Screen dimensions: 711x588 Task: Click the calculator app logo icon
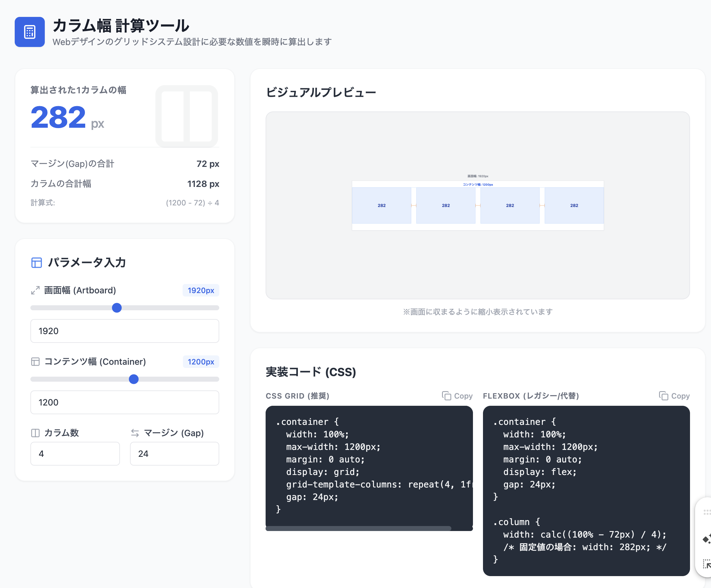pyautogui.click(x=30, y=32)
